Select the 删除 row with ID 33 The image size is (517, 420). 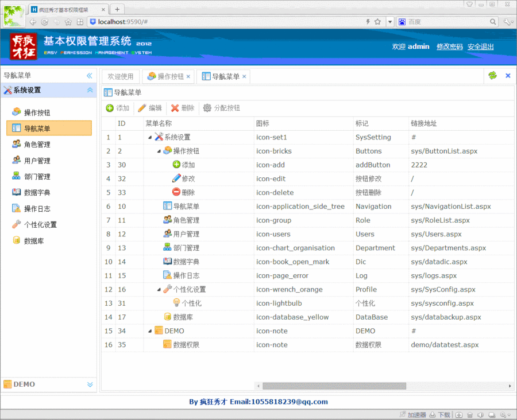307,192
